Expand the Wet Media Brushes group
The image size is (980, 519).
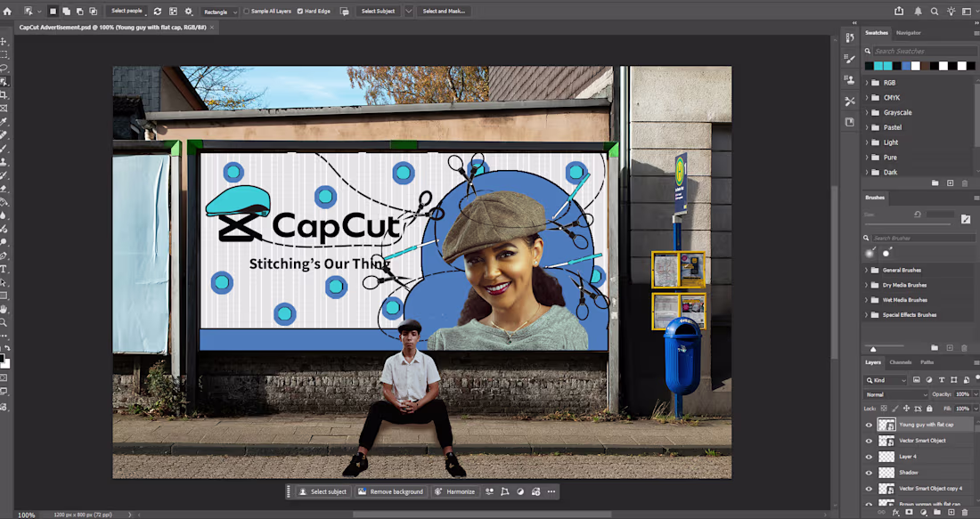coord(867,300)
